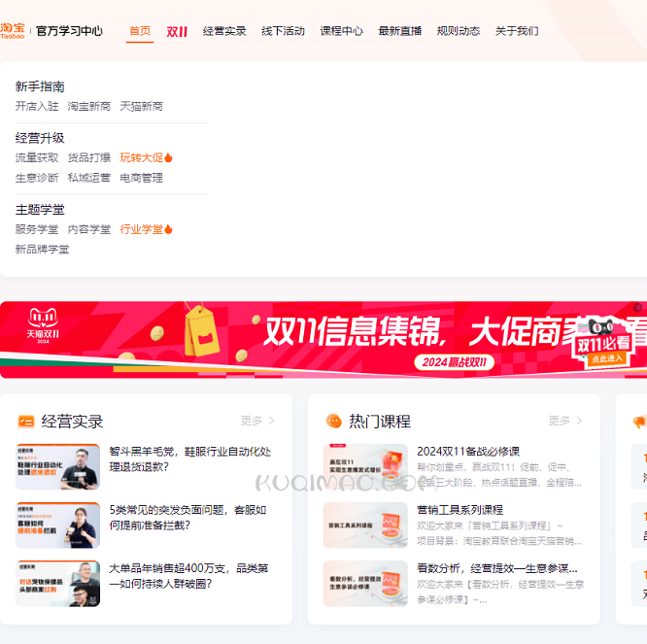Open 淘宝新商 link
This screenshot has width=647, height=644.
point(89,107)
